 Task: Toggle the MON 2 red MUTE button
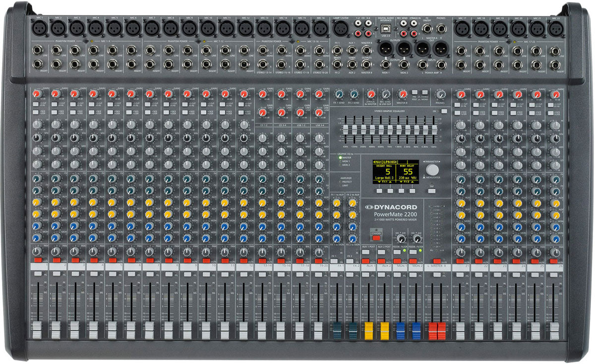413,261
